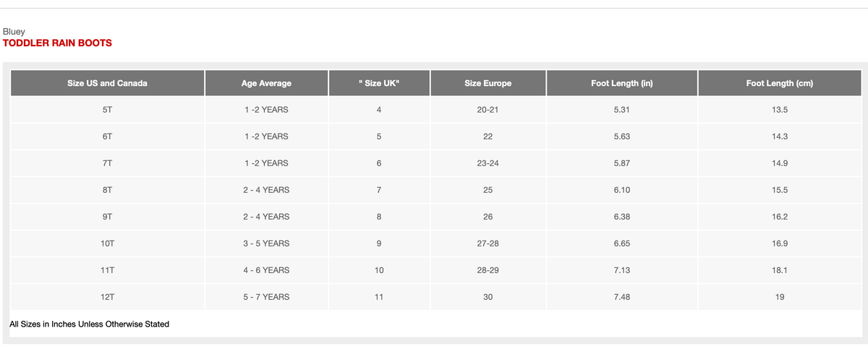Image resolution: width=868 pixels, height=354 pixels.
Task: Click the 13.5 cm foot length cell
Action: pyautogui.click(x=780, y=110)
